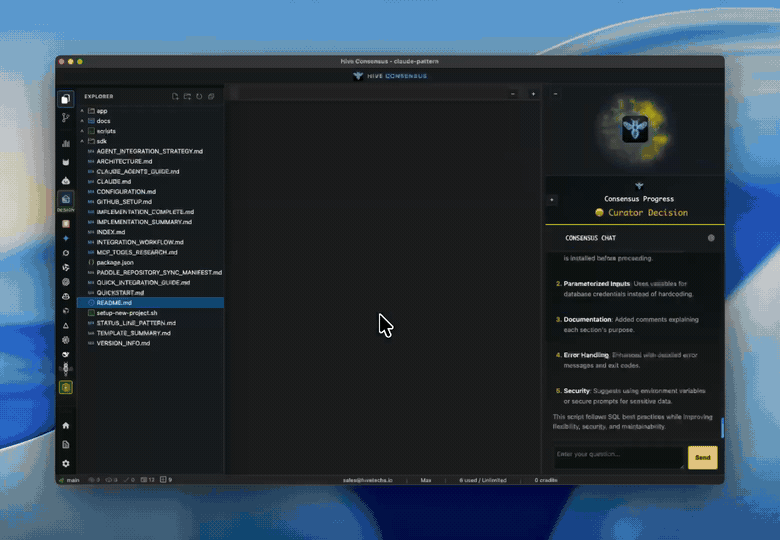Click the '0 credits' status bar entry
Image resolution: width=780 pixels, height=540 pixels.
(x=546, y=480)
